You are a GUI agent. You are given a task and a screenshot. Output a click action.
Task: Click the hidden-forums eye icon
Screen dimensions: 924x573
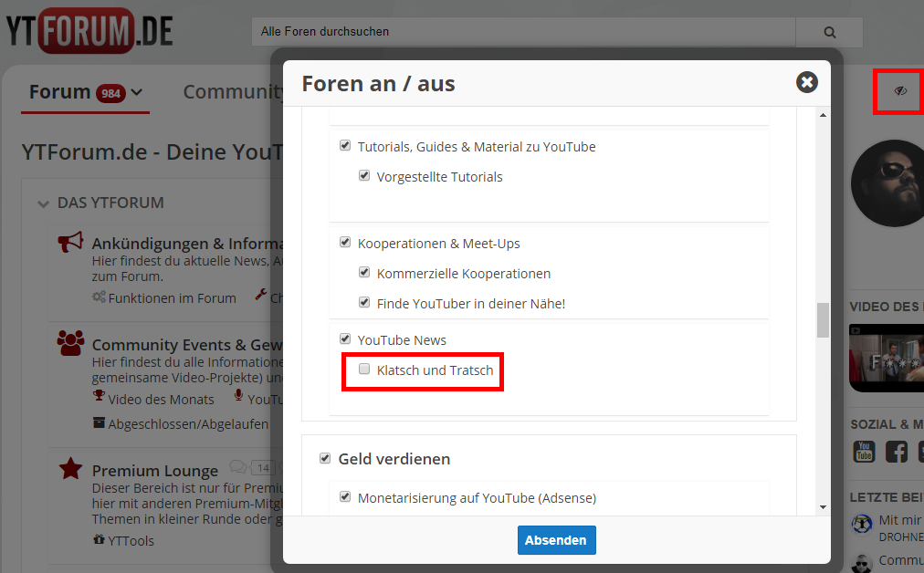(x=900, y=91)
